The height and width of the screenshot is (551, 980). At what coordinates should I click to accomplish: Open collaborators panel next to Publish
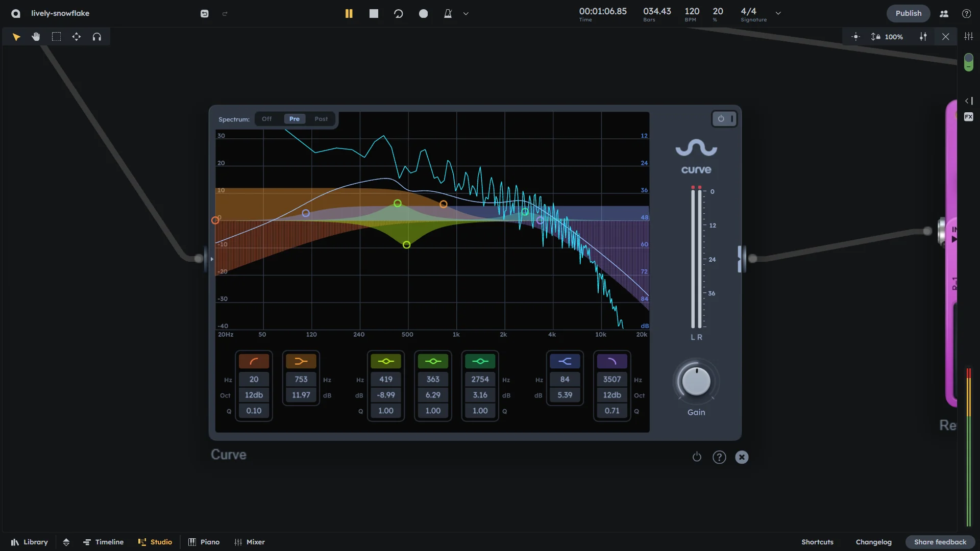pos(943,13)
